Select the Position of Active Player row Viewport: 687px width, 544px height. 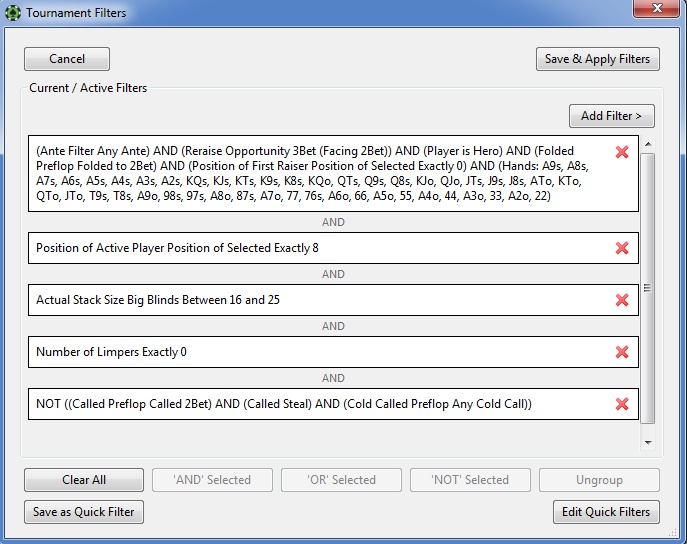(x=333, y=248)
